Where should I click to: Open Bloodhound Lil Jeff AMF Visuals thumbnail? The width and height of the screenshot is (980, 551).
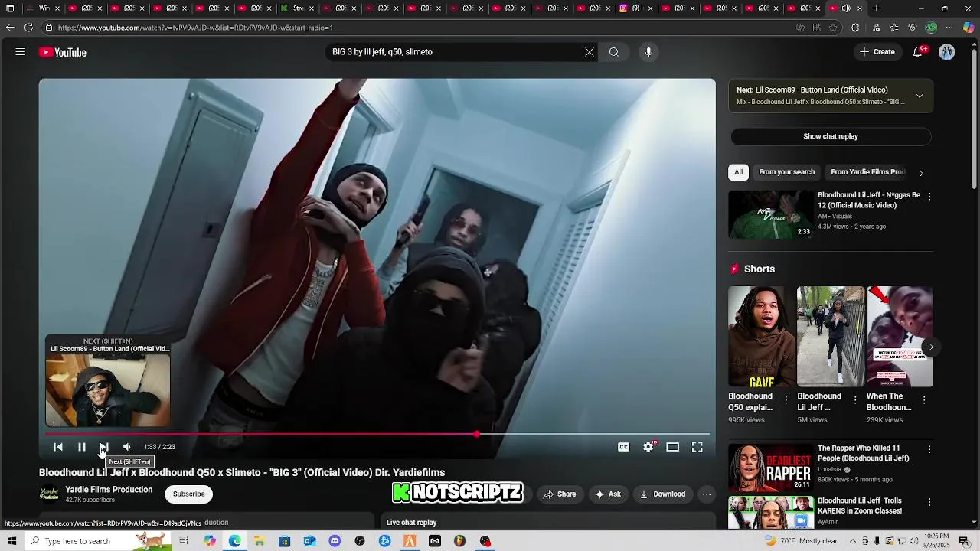click(x=771, y=214)
